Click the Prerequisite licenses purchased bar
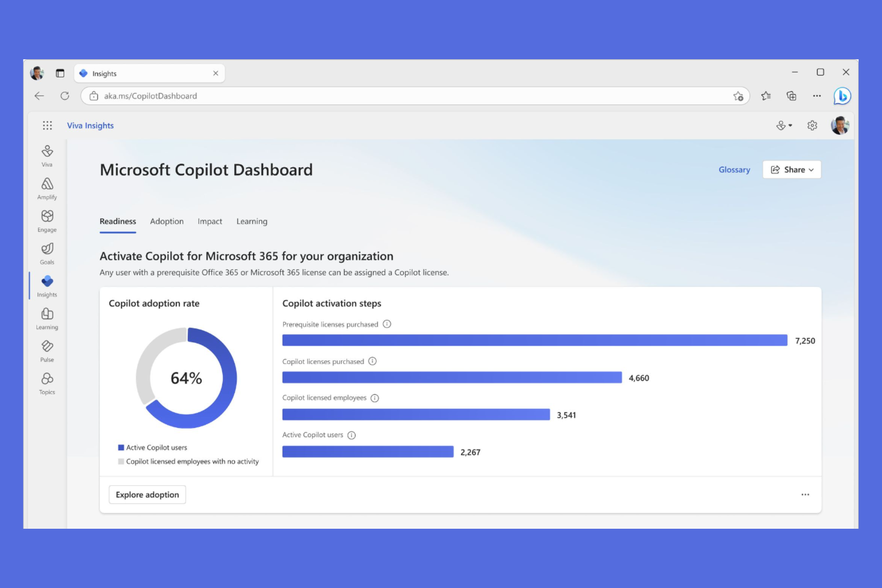 pyautogui.click(x=535, y=340)
